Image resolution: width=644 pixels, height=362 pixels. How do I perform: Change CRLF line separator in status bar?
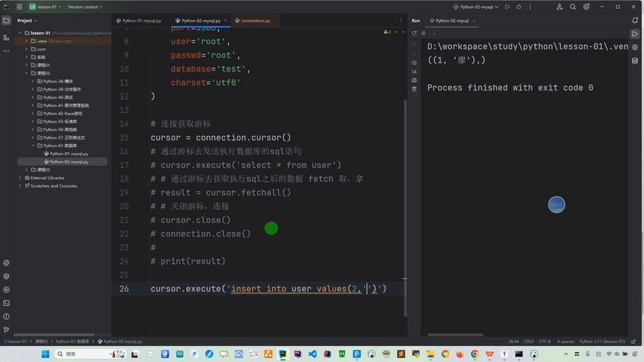[529, 342]
